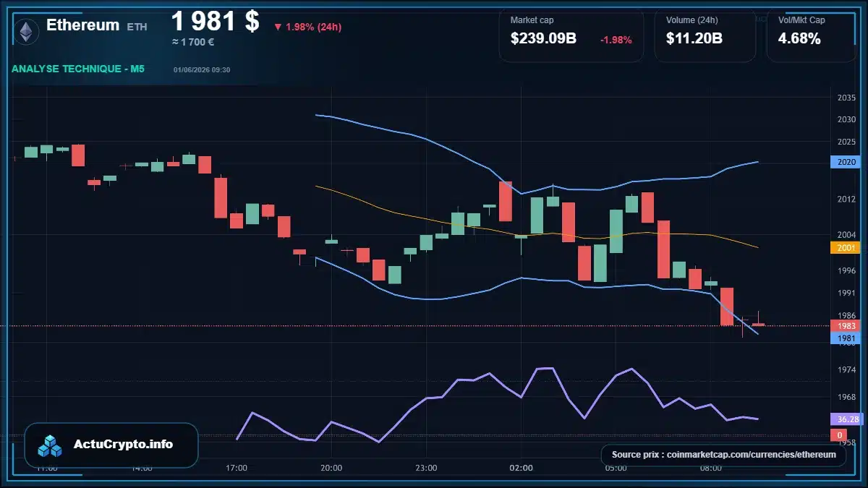This screenshot has width=868, height=488.
Task: Click the 1968 price axis label
Action: click(846, 397)
